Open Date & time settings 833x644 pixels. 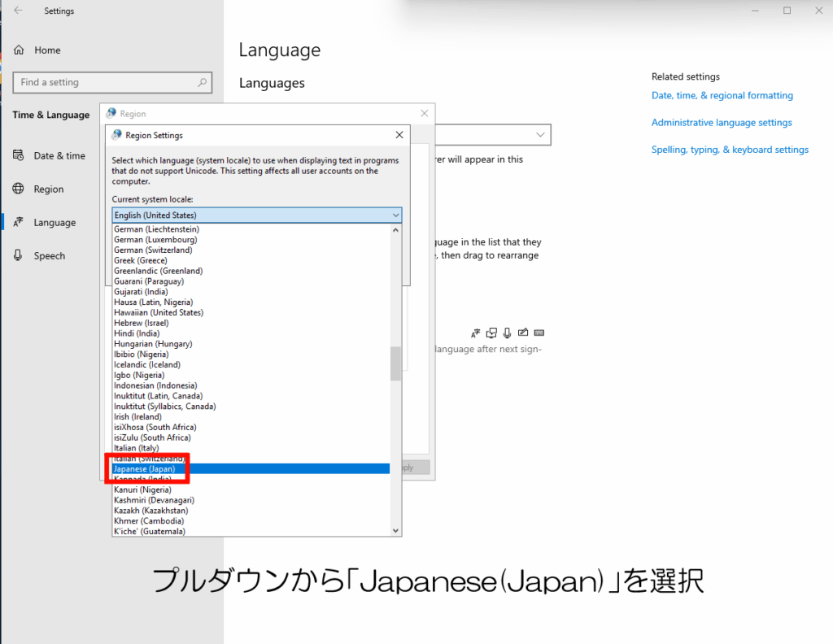59,156
